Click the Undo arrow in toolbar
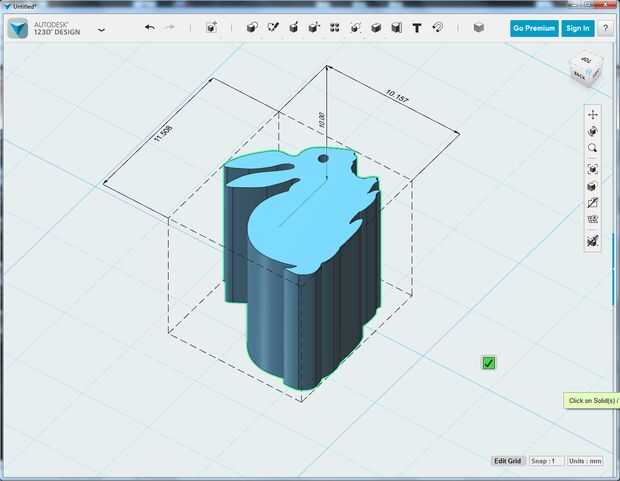This screenshot has height=481, width=620. [150, 28]
